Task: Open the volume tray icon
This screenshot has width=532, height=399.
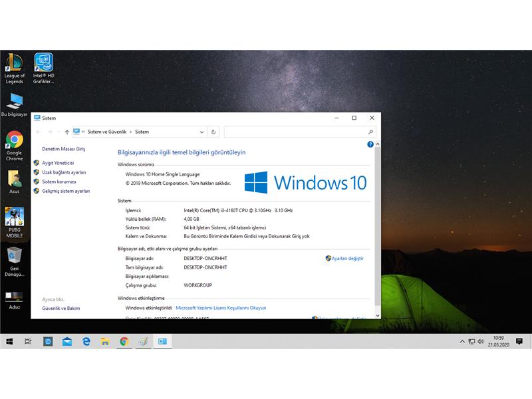Action: point(480,342)
